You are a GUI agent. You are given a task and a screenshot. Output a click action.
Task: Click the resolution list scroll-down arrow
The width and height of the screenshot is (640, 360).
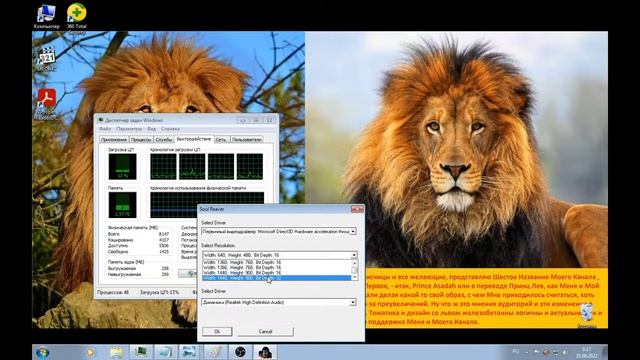(354, 278)
